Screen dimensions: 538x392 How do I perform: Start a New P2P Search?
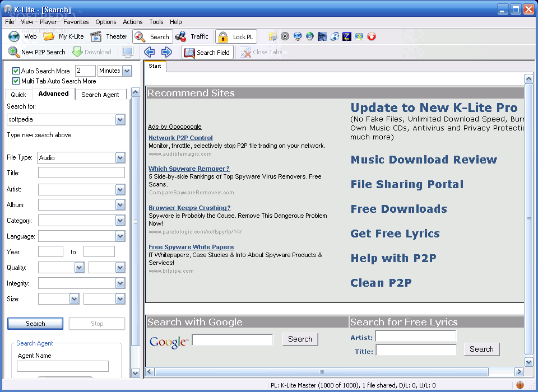pos(37,52)
